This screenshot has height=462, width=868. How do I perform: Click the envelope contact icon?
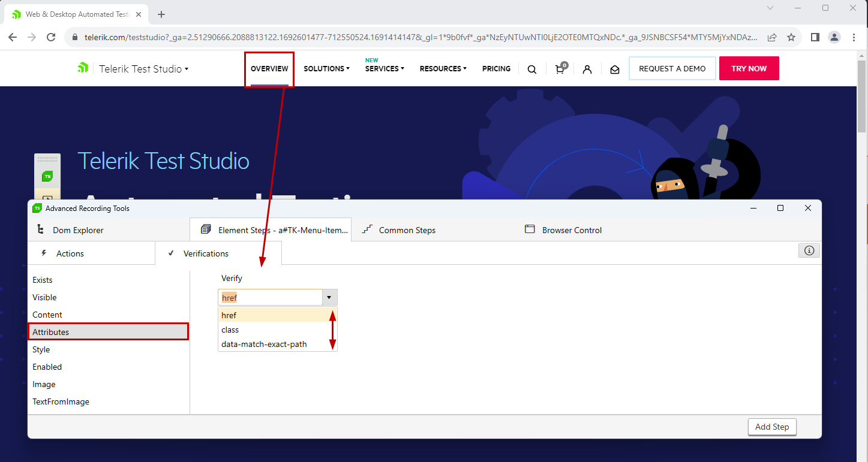tap(615, 70)
